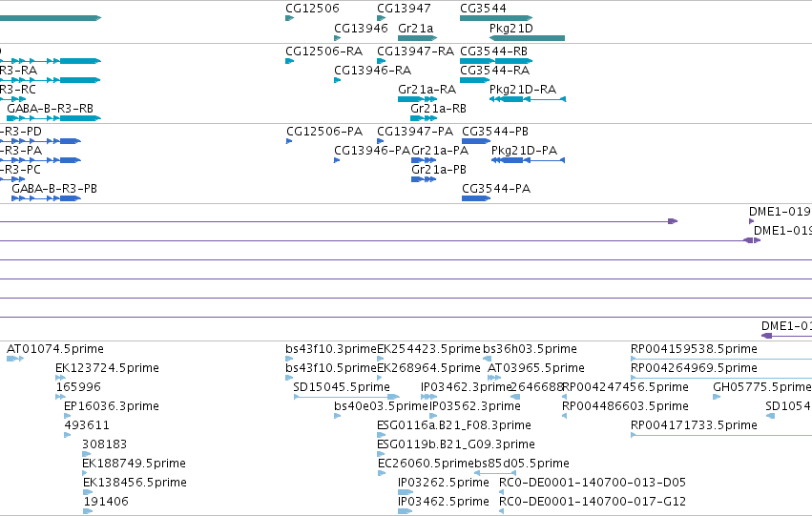The width and height of the screenshot is (812, 516).
Task: Select the 165996 feature label
Action: 78,387
